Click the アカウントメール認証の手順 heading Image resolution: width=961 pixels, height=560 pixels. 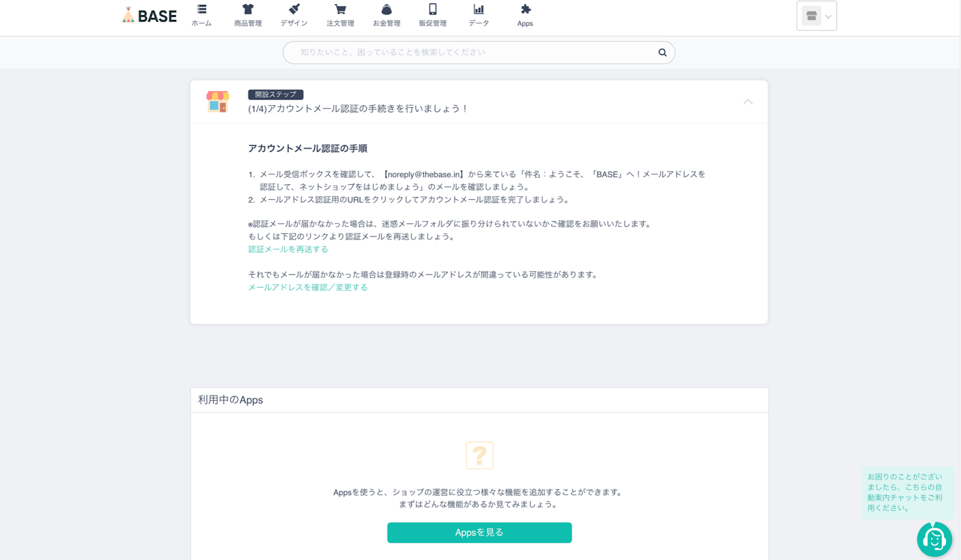pos(308,148)
